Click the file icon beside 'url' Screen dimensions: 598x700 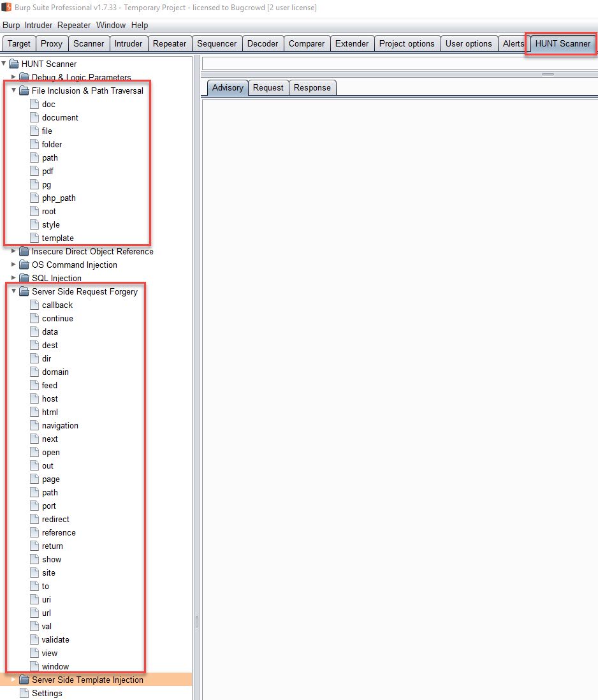pos(34,613)
